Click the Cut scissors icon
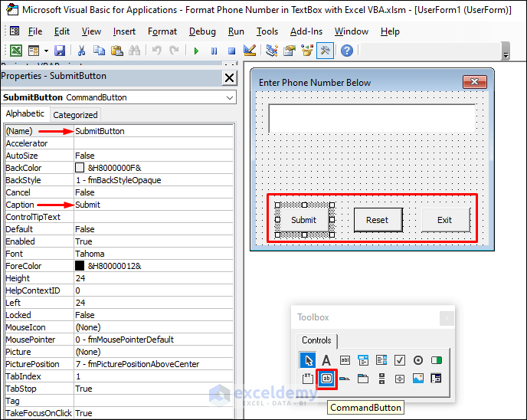The image size is (527, 420). [81, 51]
